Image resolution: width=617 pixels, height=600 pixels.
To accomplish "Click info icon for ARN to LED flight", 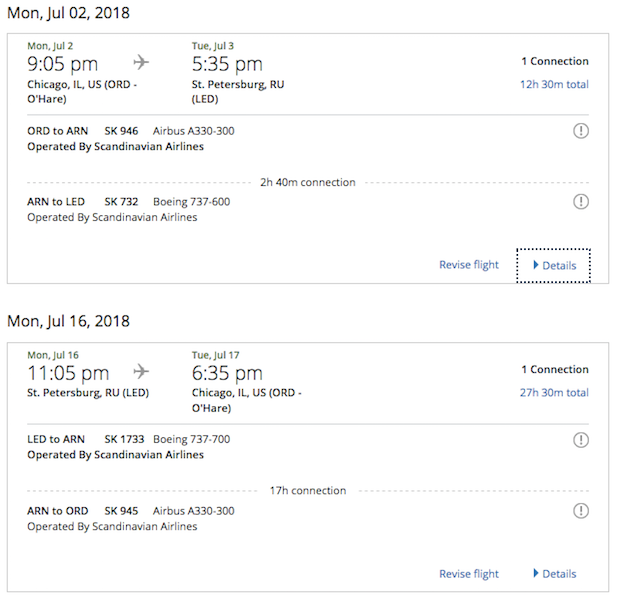I will click(581, 202).
